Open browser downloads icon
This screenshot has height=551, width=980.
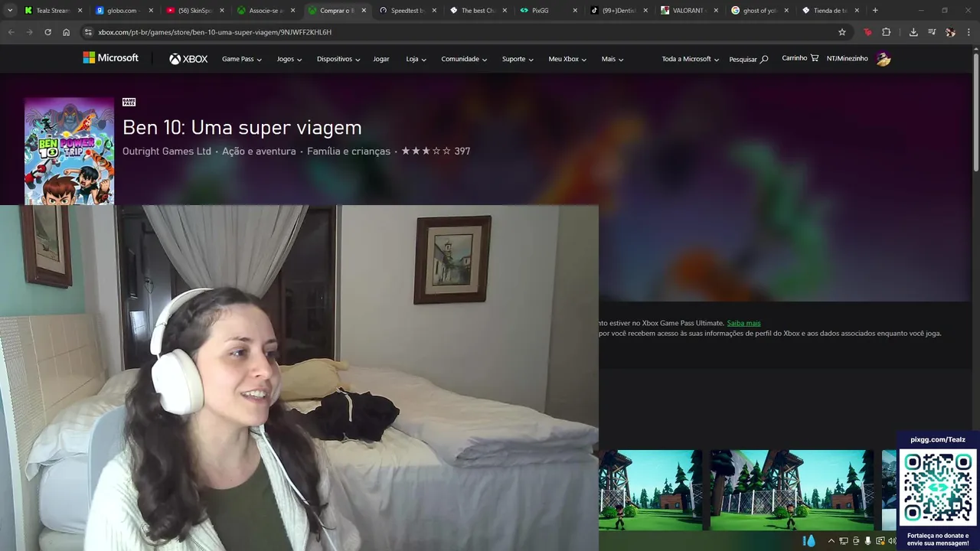click(x=913, y=32)
